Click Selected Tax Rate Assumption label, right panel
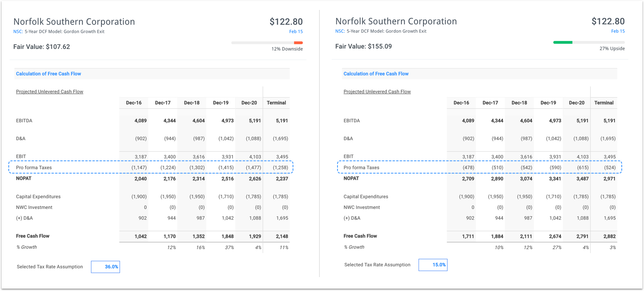Viewport: 644px width, 291px height. point(377,265)
